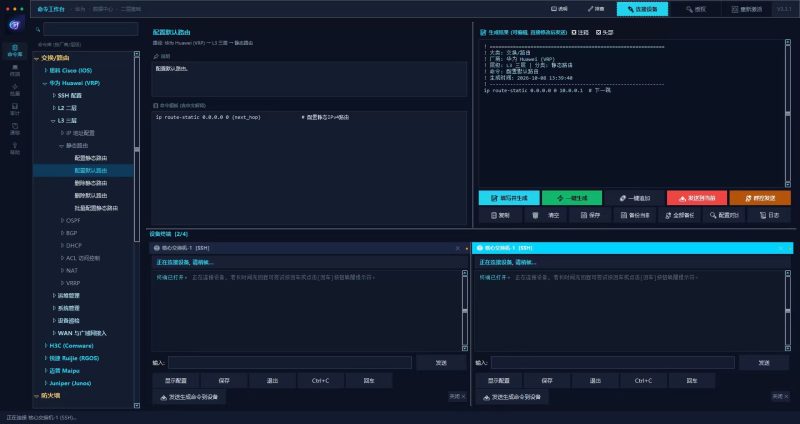Switch to the dark inactive terminal tab

[x=309, y=248]
